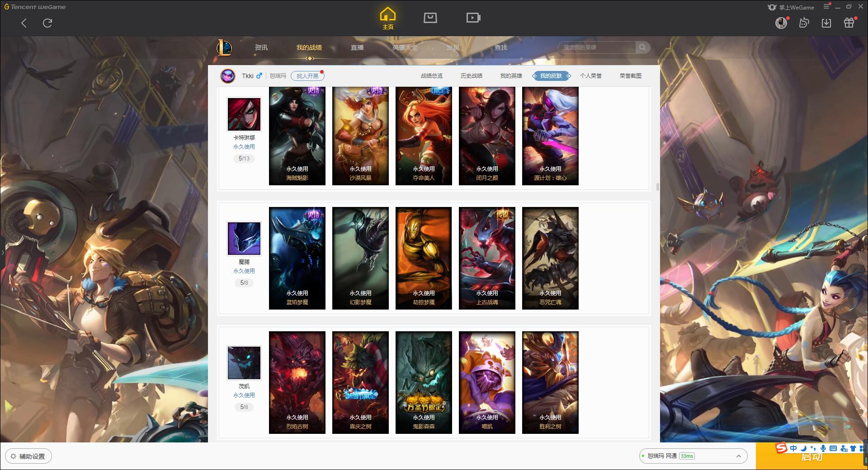The width and height of the screenshot is (868, 470).
Task: Open the 喜庆之树 skin card
Action: [x=360, y=382]
